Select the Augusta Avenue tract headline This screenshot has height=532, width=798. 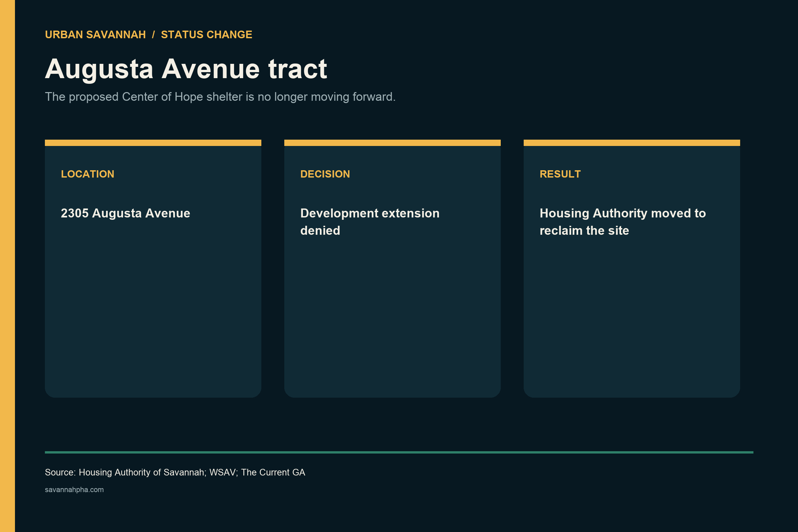pyautogui.click(x=186, y=69)
